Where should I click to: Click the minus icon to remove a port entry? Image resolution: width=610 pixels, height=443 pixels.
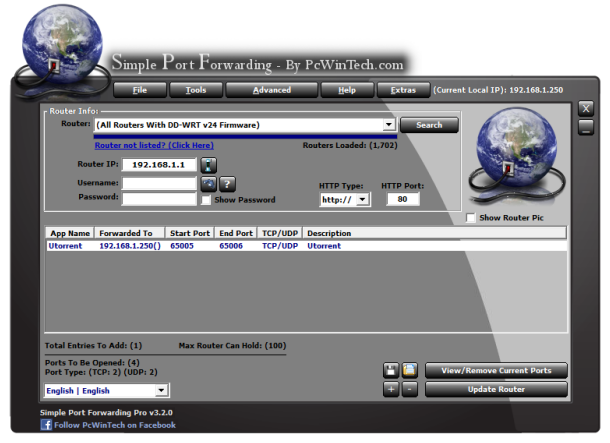click(409, 389)
